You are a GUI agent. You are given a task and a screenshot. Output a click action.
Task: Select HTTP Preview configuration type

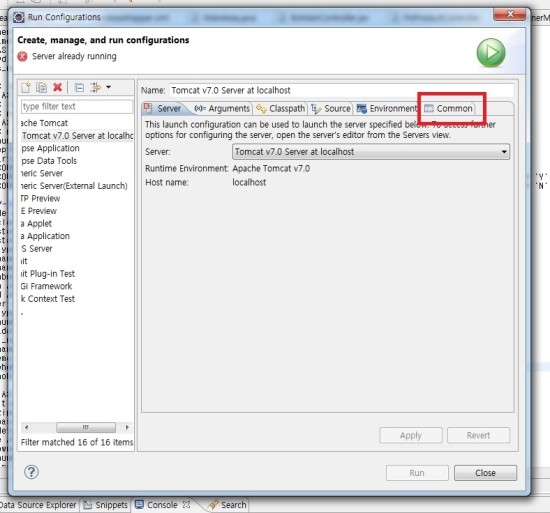click(40, 198)
